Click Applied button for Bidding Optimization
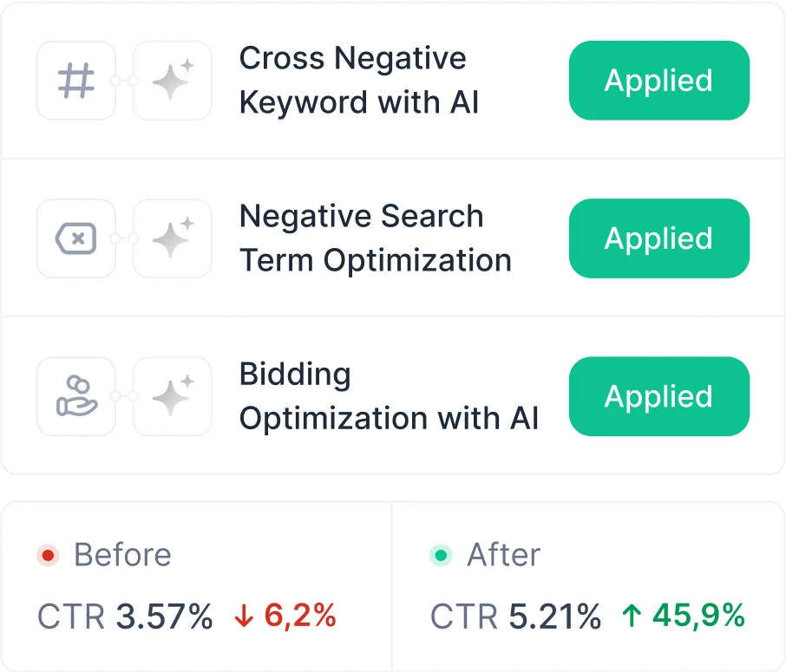 tap(659, 396)
